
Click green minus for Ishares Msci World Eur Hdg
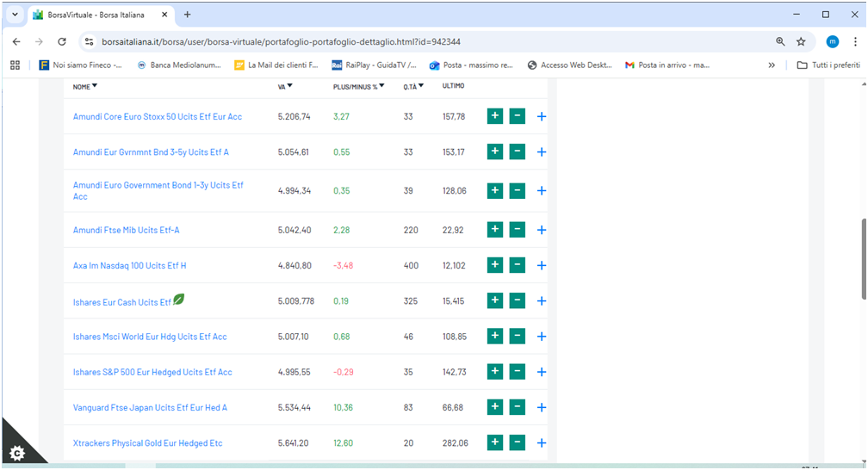coord(517,336)
